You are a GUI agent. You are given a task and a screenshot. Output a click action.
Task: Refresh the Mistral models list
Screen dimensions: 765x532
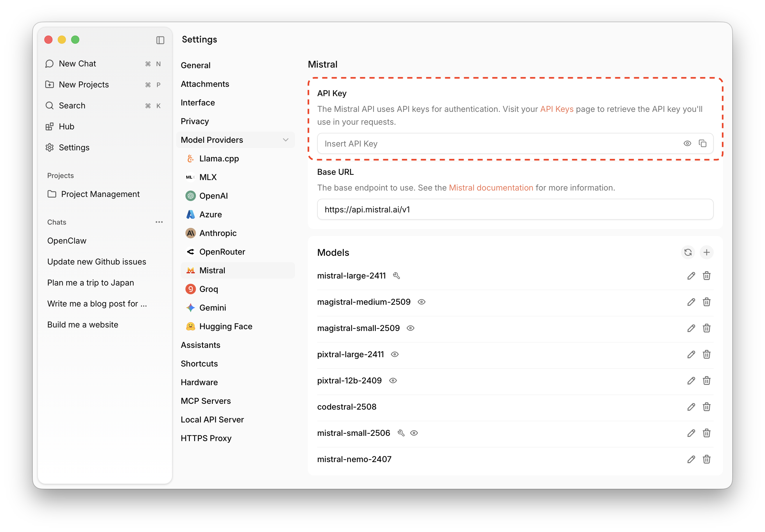click(688, 252)
